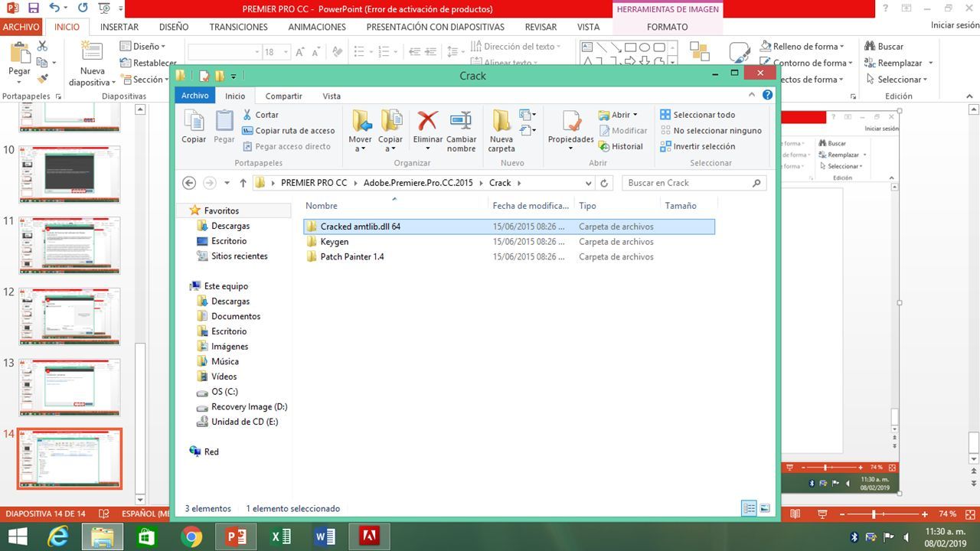Viewport: 980px width, 551px height.
Task: Collapse the Explorer ribbon with chevron
Action: pos(751,96)
